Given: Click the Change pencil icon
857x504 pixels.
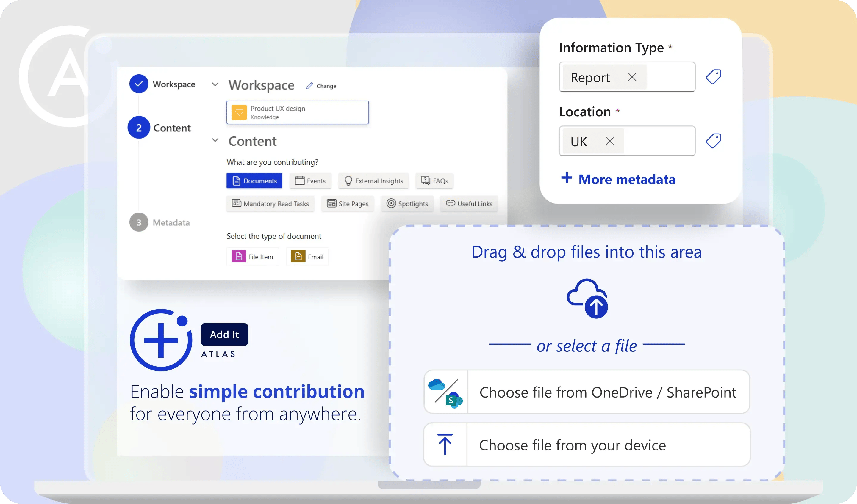Looking at the screenshot, I should tap(309, 86).
